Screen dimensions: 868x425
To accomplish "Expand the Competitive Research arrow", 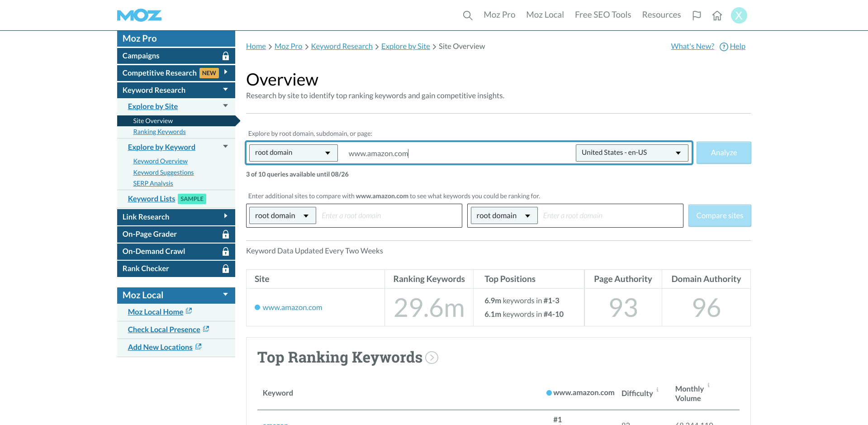I will 226,72.
